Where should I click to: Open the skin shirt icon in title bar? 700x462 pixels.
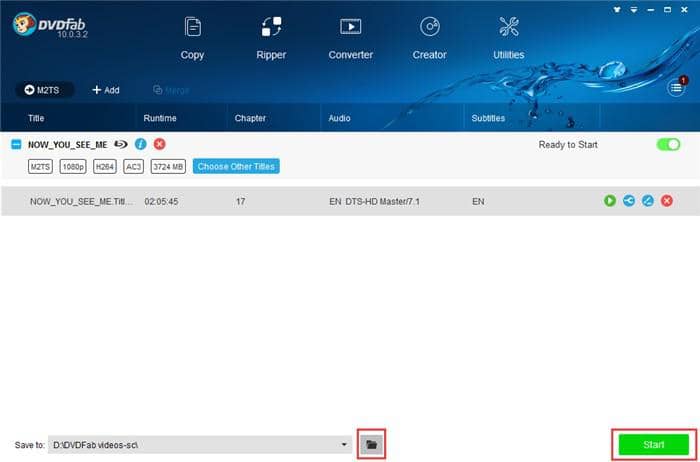617,9
